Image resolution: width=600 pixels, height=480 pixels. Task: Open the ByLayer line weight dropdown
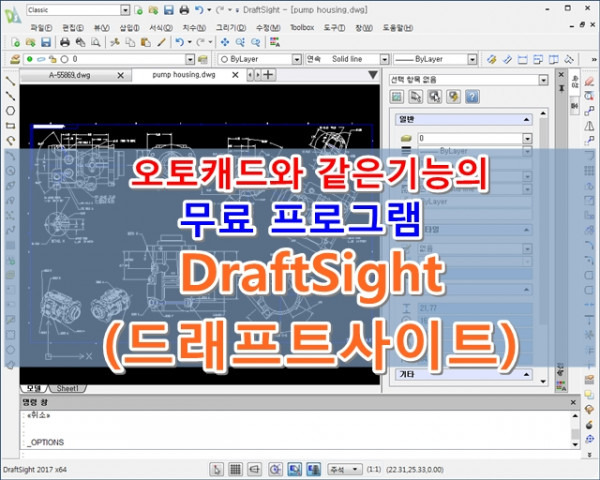(472, 59)
